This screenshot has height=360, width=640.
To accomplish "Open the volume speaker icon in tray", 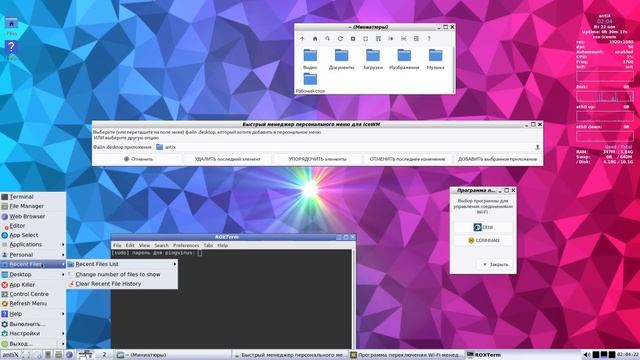I will tap(587, 355).
